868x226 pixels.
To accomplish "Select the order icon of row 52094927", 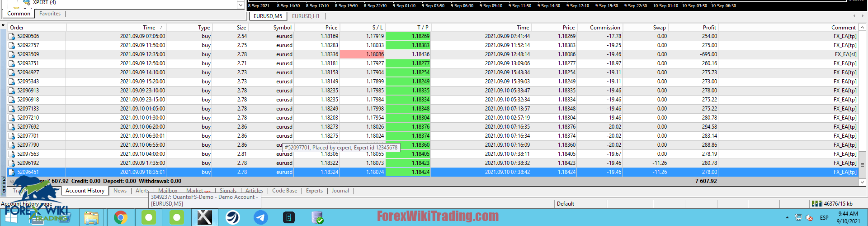I will pos(12,72).
